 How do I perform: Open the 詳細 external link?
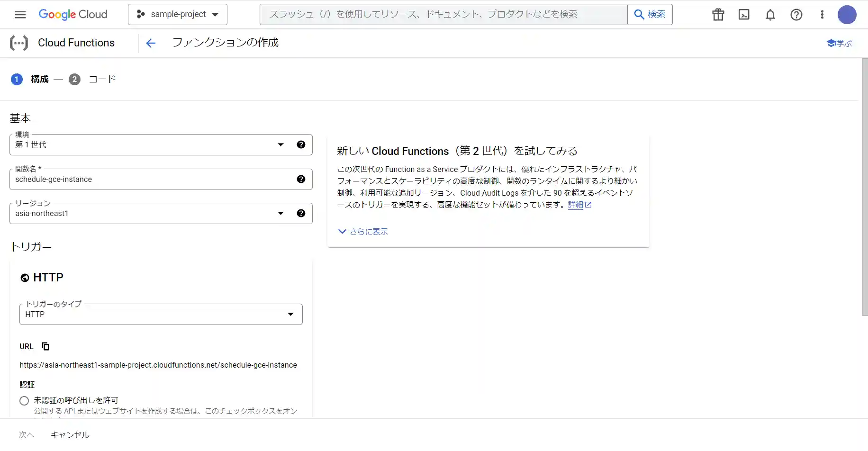click(580, 205)
